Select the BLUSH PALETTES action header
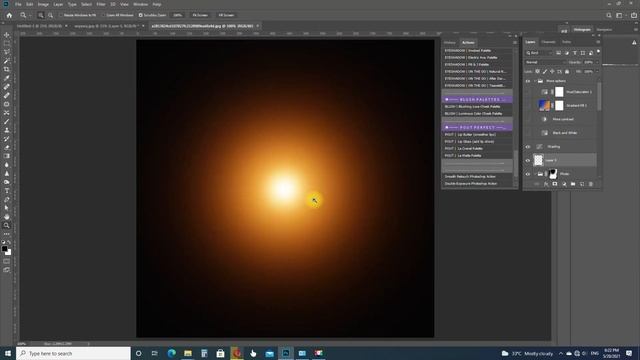The height and width of the screenshot is (360, 640). pyautogui.click(x=477, y=100)
